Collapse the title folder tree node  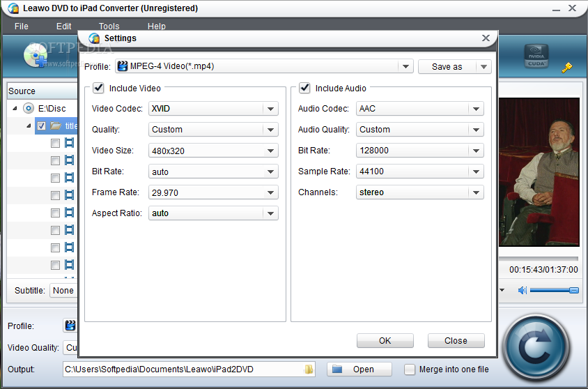point(29,125)
